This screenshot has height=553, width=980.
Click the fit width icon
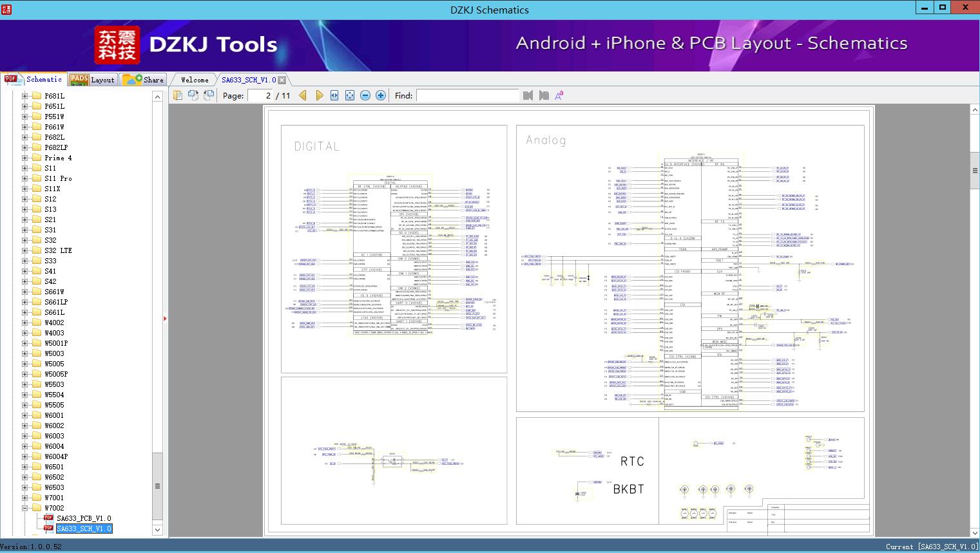pyautogui.click(x=334, y=95)
